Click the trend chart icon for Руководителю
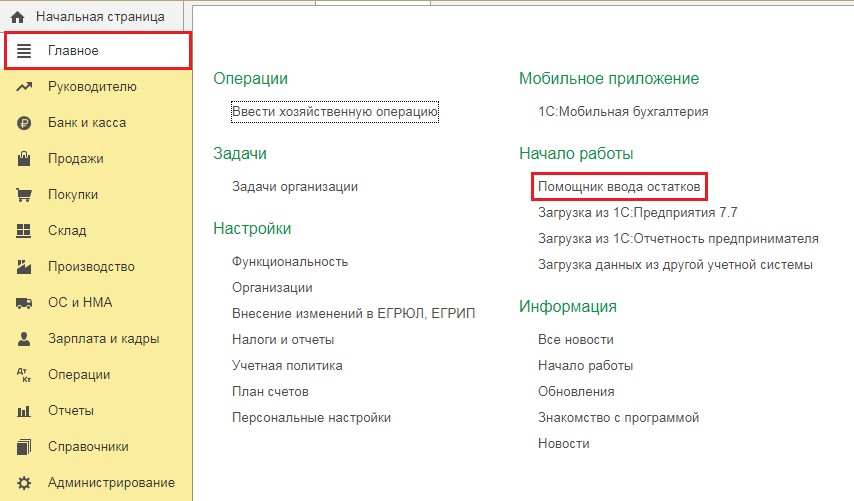854x501 pixels. click(x=24, y=87)
